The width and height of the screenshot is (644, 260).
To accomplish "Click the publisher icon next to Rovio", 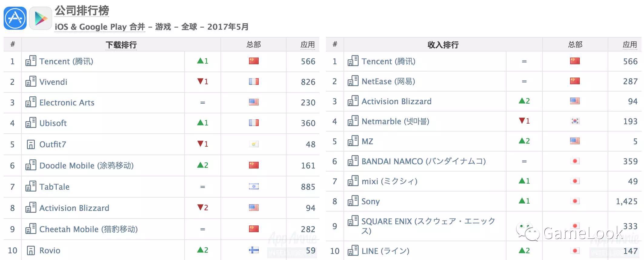I will 31,250.
